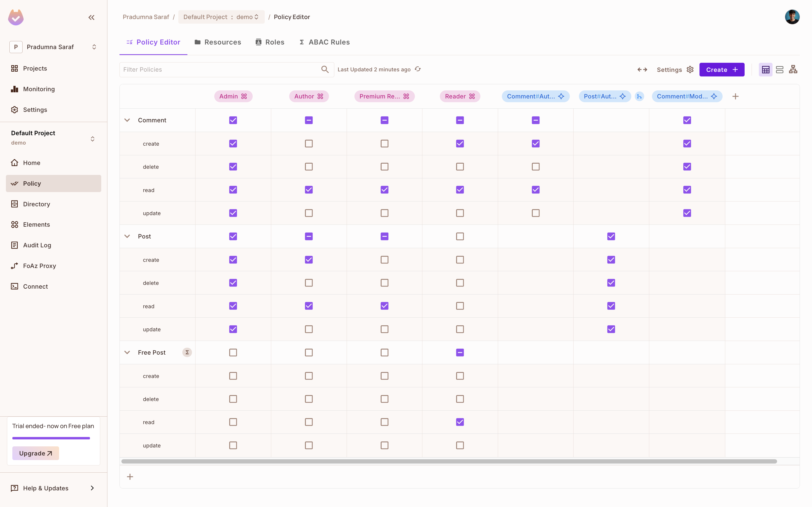
Task: Select the list view layout icon
Action: point(780,69)
